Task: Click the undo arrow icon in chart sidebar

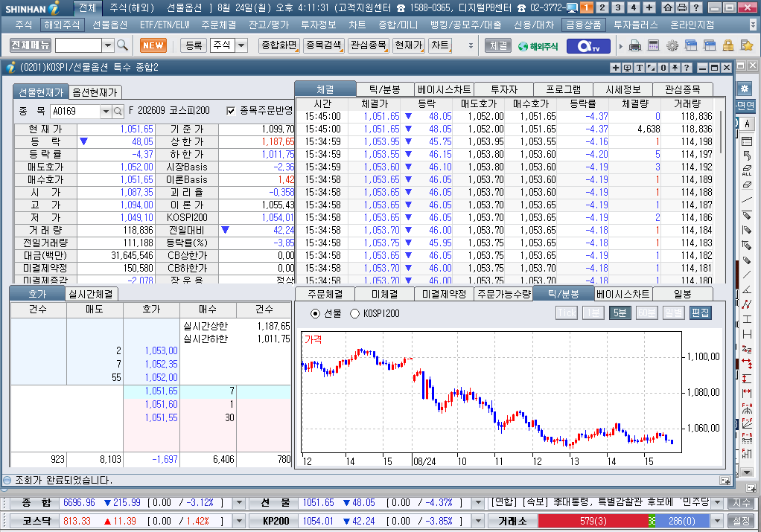Action: (747, 156)
